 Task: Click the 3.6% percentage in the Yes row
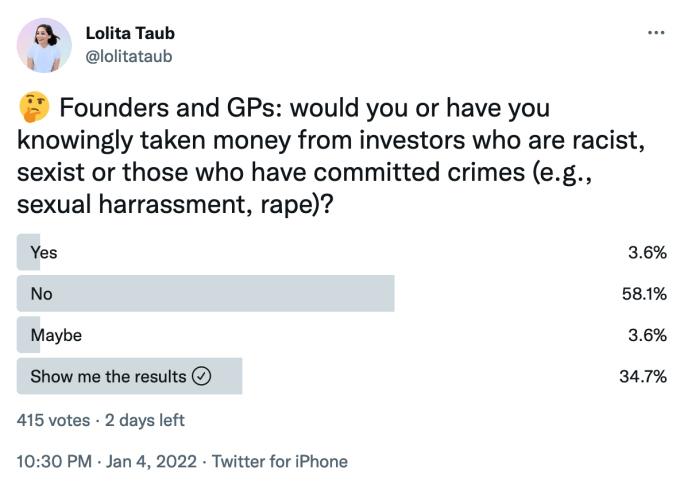coord(646,252)
